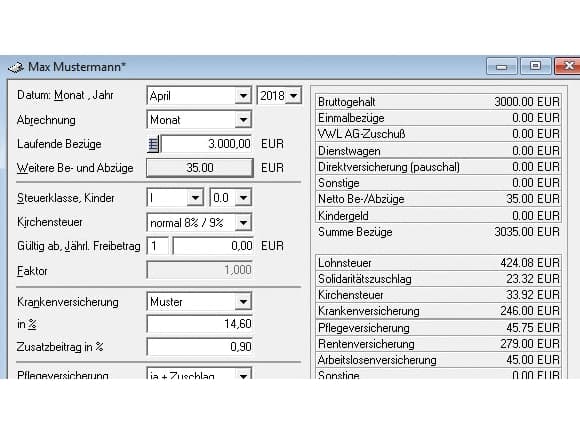This screenshot has height=435, width=580.
Task: Select the Lohnsteuer 424.08 EUR row
Action: (438, 263)
